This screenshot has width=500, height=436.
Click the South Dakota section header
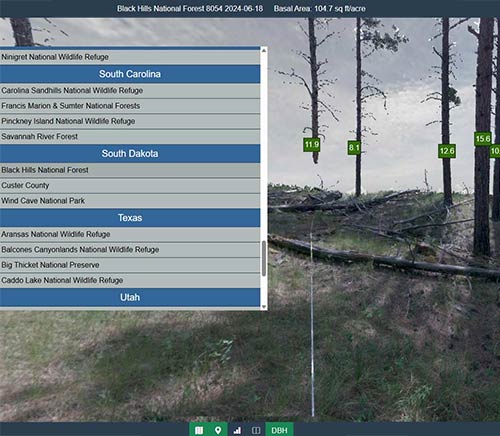coord(130,154)
